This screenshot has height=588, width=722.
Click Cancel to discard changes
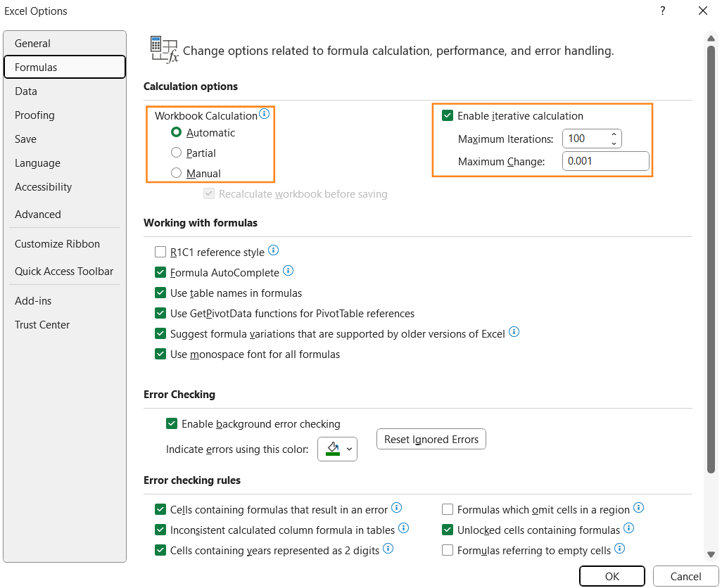(685, 577)
